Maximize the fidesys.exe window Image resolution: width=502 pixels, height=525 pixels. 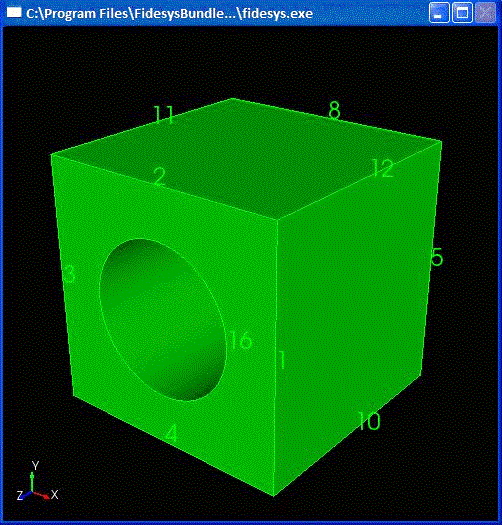462,13
